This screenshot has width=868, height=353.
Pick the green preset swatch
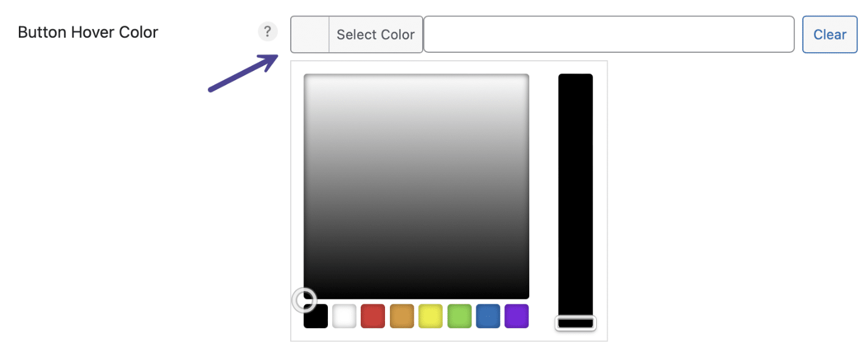tap(459, 316)
